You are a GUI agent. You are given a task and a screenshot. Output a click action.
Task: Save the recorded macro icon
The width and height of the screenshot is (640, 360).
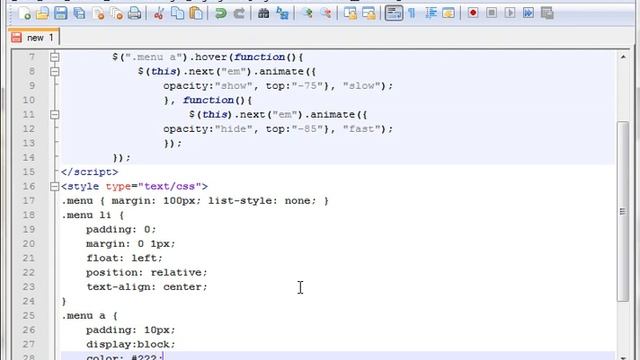[x=547, y=13]
